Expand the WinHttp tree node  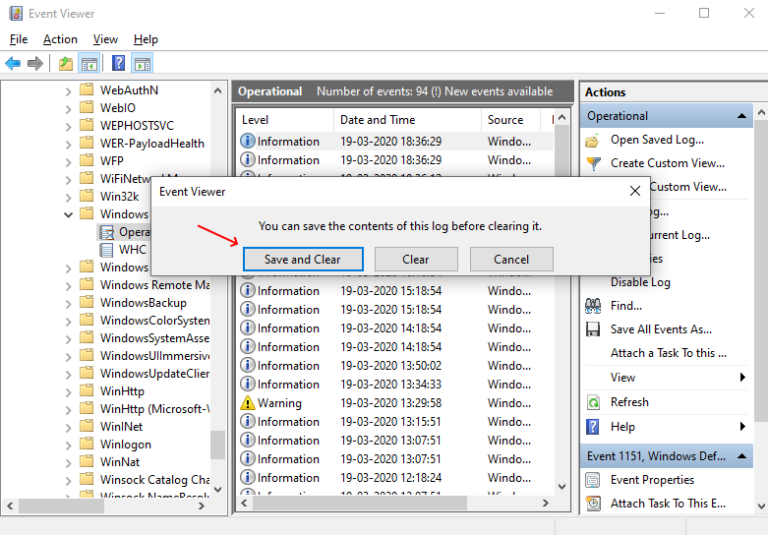tap(68, 392)
